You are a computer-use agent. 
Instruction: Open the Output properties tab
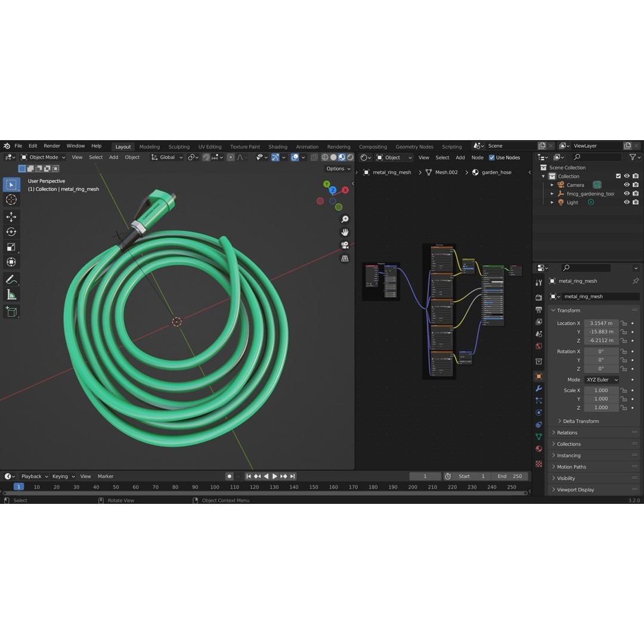pos(539,309)
